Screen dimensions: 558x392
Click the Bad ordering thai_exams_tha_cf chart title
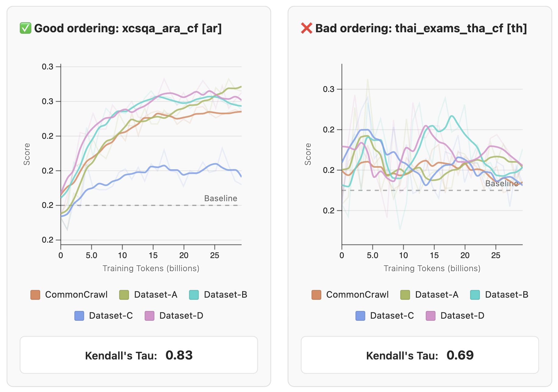(x=421, y=28)
